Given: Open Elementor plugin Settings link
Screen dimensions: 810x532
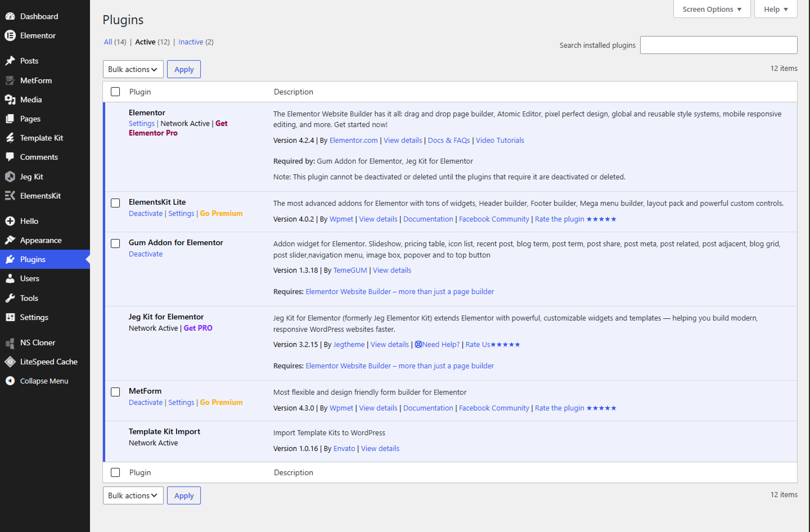Looking at the screenshot, I should click(x=141, y=123).
